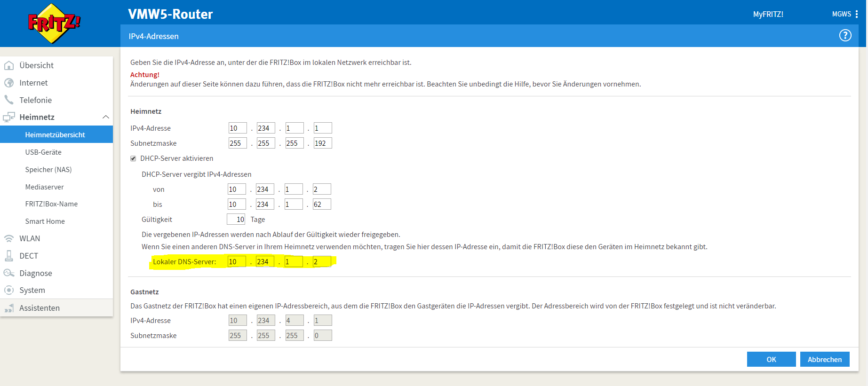Click Gastnetz Subnetzmaske last octet 0
Image resolution: width=868 pixels, height=386 pixels.
(x=323, y=335)
